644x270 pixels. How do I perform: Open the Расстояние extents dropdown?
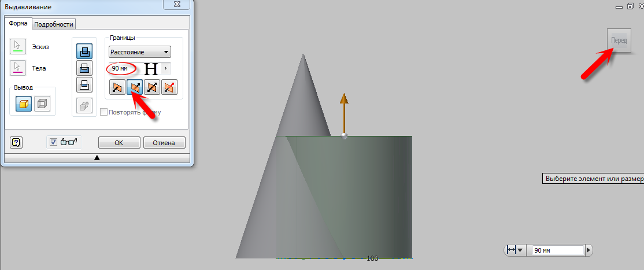[x=140, y=52]
